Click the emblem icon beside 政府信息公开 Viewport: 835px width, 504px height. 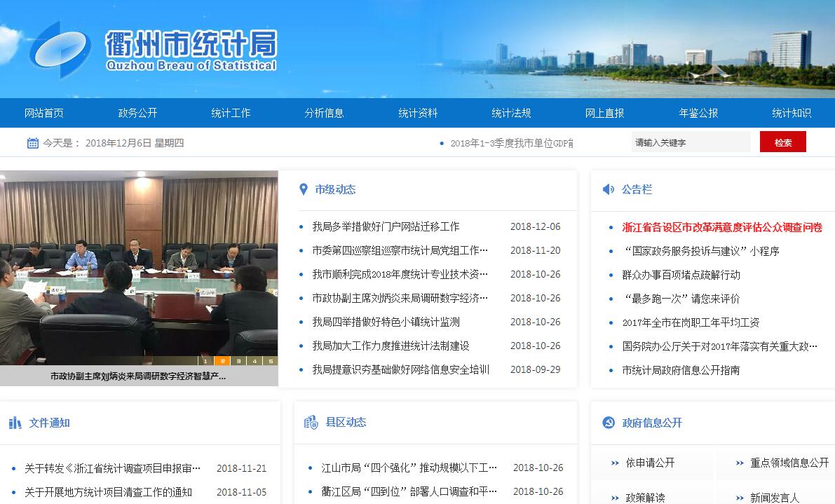pyautogui.click(x=609, y=423)
